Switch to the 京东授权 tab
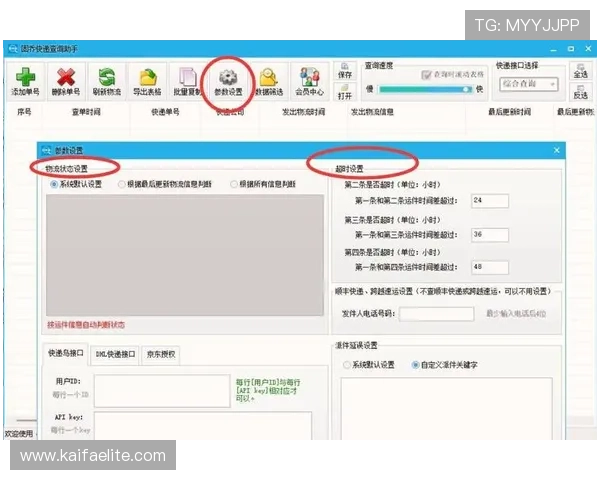The height and width of the screenshot is (480, 600). point(161,354)
